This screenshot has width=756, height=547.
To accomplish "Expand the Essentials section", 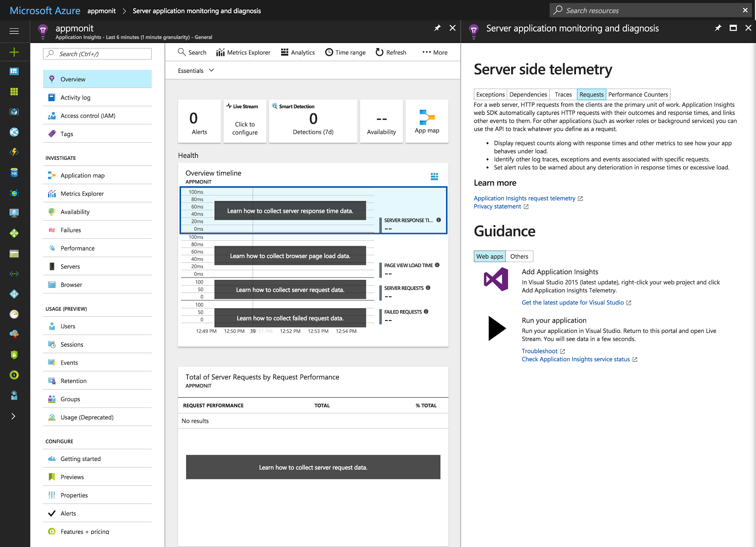I will coord(196,71).
